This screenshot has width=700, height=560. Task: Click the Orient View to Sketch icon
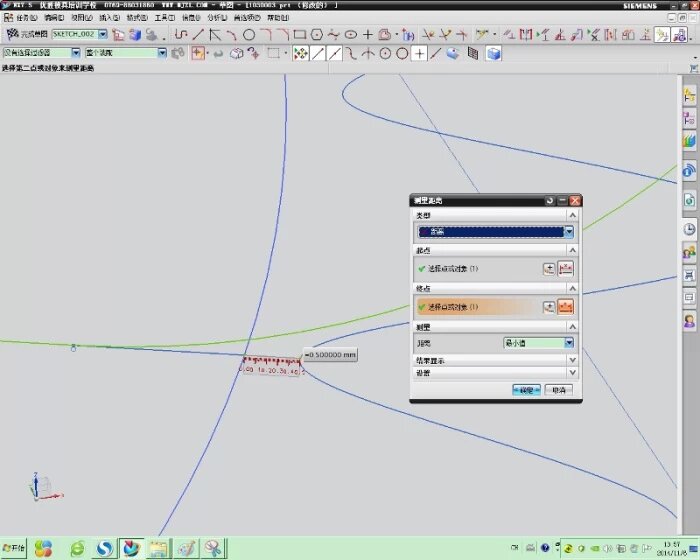(x=118, y=34)
